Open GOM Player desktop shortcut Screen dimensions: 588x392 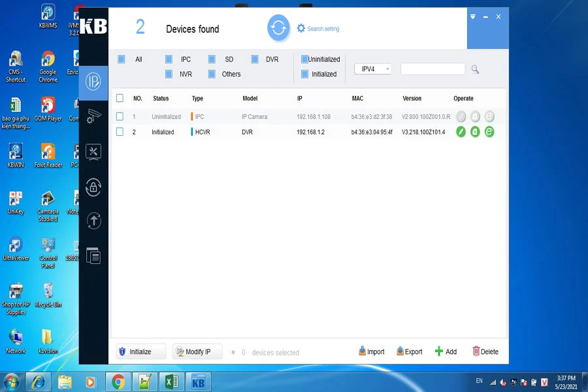[48, 109]
